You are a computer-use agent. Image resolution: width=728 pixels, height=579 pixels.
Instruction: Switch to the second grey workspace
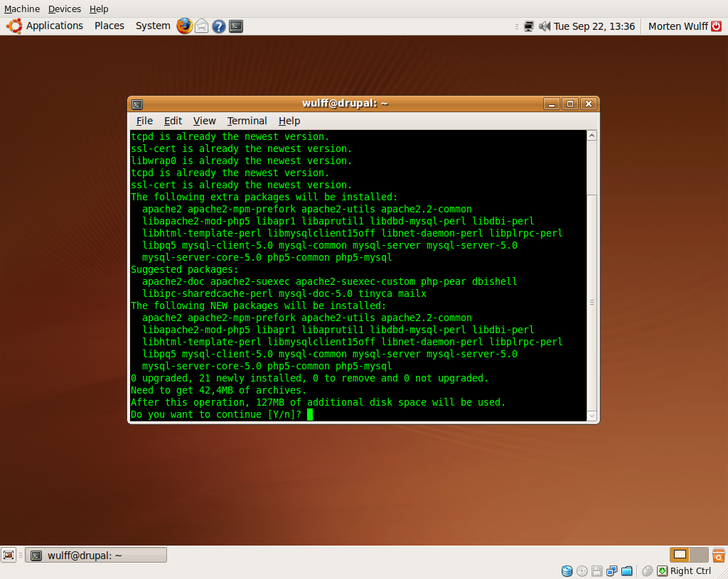[700, 554]
